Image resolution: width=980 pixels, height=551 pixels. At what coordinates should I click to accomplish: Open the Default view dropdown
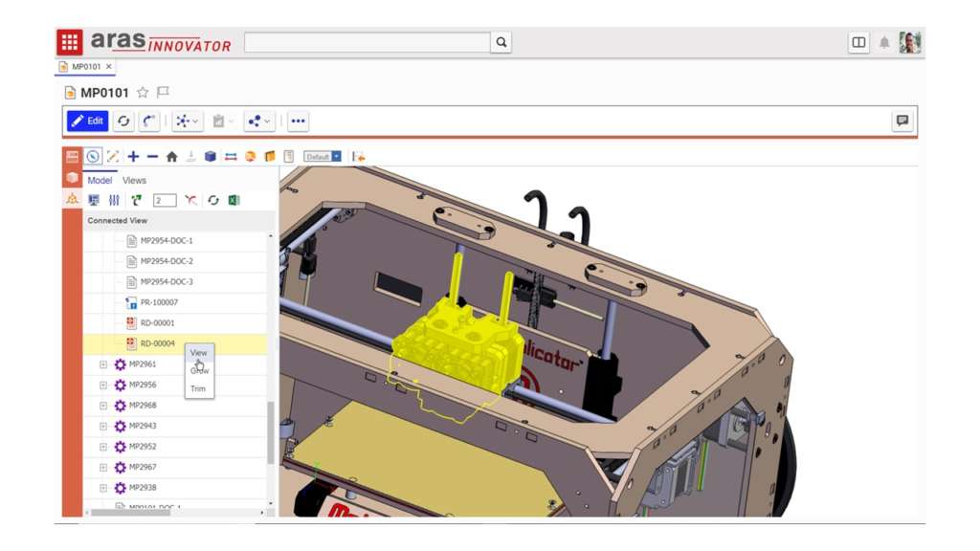tap(323, 157)
